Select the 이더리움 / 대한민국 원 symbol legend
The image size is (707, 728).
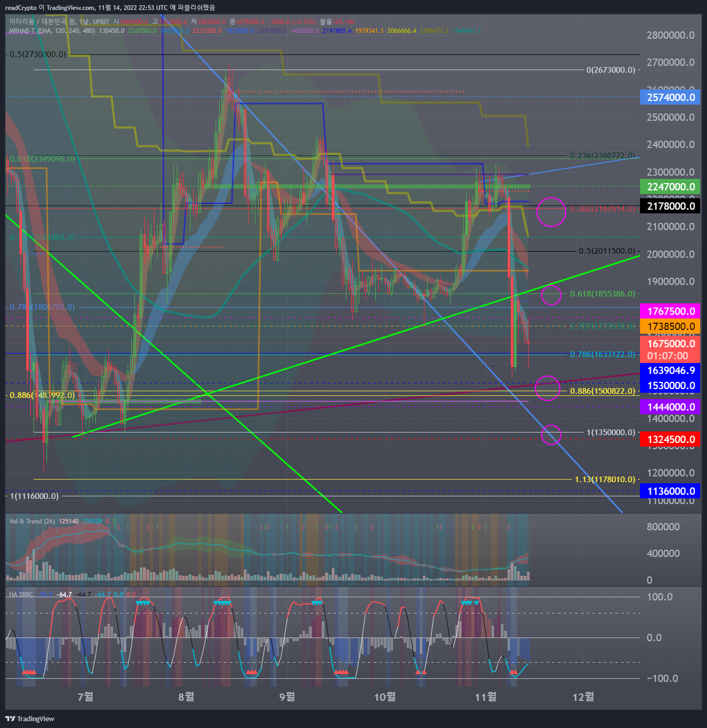[59, 21]
